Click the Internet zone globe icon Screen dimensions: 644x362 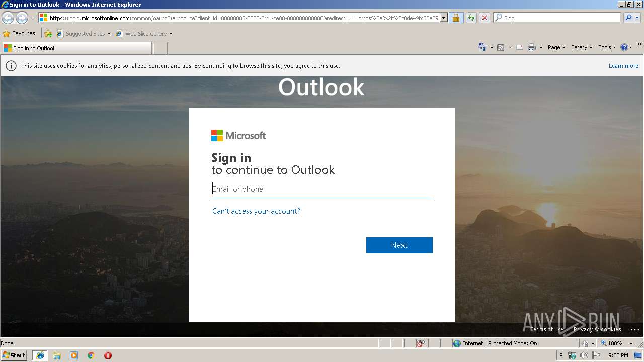pos(457,343)
